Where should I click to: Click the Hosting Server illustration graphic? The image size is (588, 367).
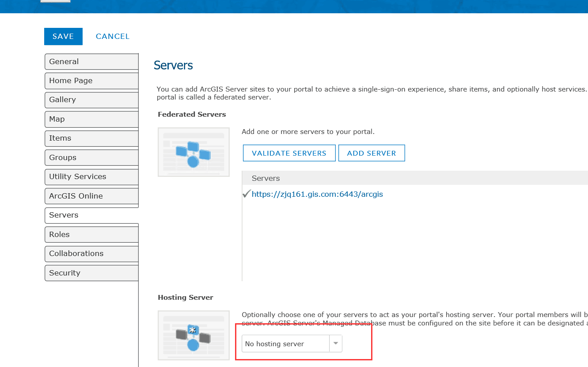193,335
